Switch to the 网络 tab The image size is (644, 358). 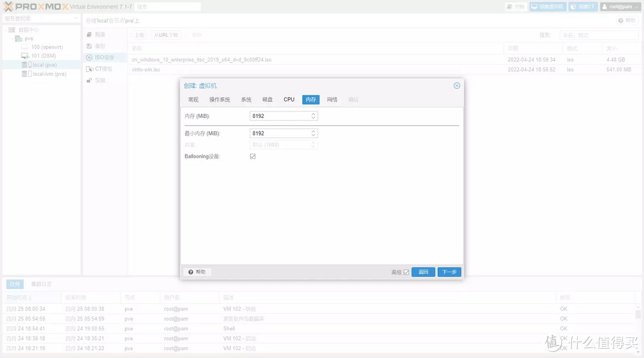pyautogui.click(x=332, y=99)
